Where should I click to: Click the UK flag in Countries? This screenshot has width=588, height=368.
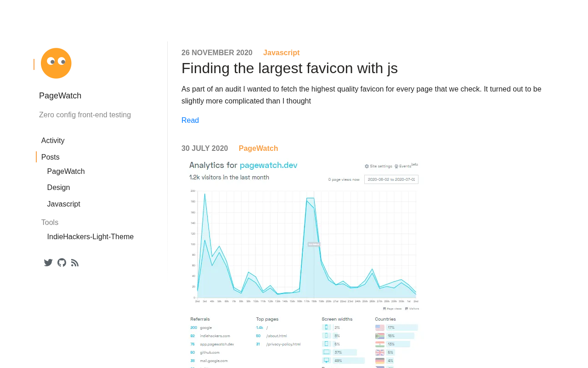point(380,352)
